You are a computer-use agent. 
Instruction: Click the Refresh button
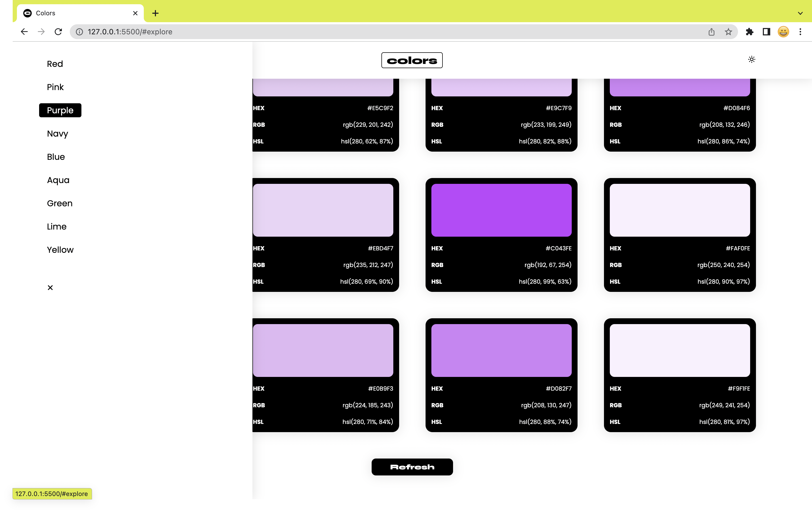click(x=412, y=467)
